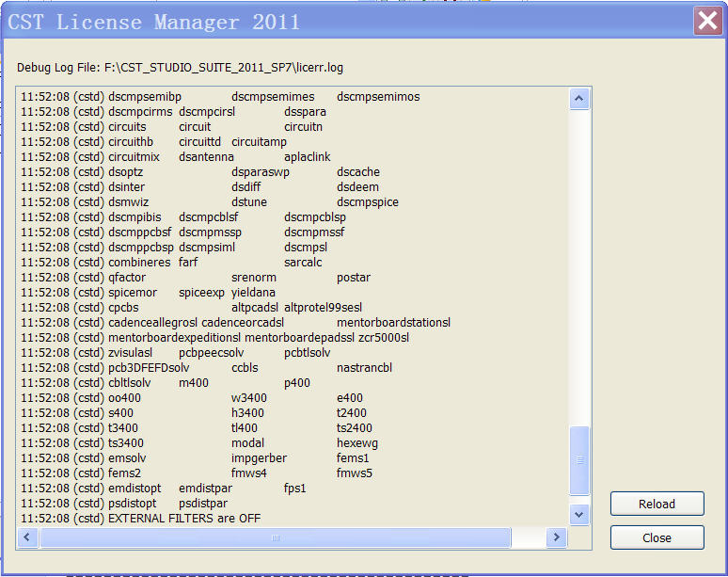Click log entry 'dsspara'
This screenshot has width=728, height=577.
click(305, 112)
